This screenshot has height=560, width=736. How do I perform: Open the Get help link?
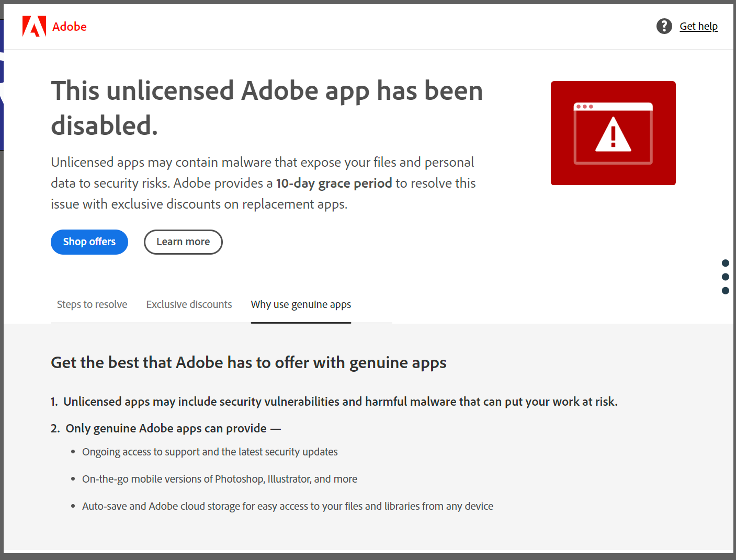click(x=698, y=26)
